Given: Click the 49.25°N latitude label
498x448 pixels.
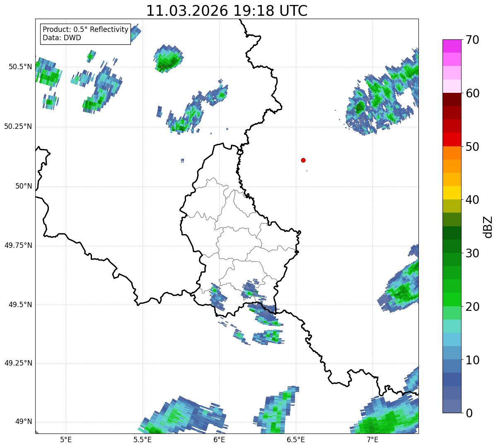Looking at the screenshot, I should coord(18,363).
